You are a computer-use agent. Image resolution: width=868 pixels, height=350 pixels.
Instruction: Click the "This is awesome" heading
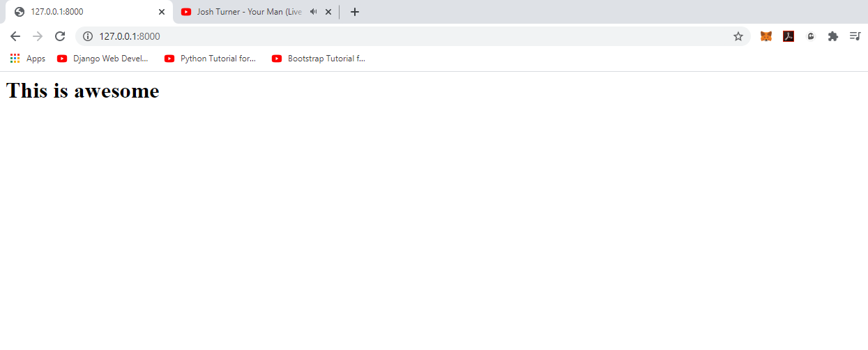pos(82,91)
